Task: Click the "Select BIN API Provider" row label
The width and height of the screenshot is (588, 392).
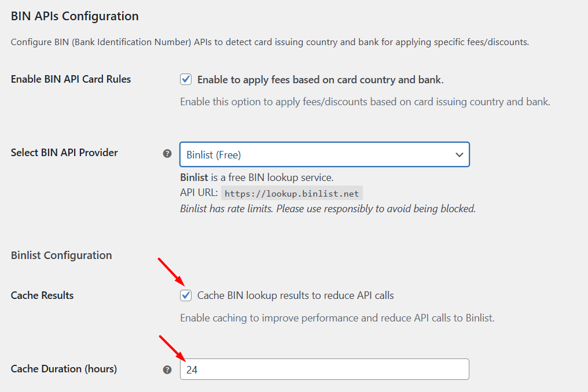Action: point(64,153)
